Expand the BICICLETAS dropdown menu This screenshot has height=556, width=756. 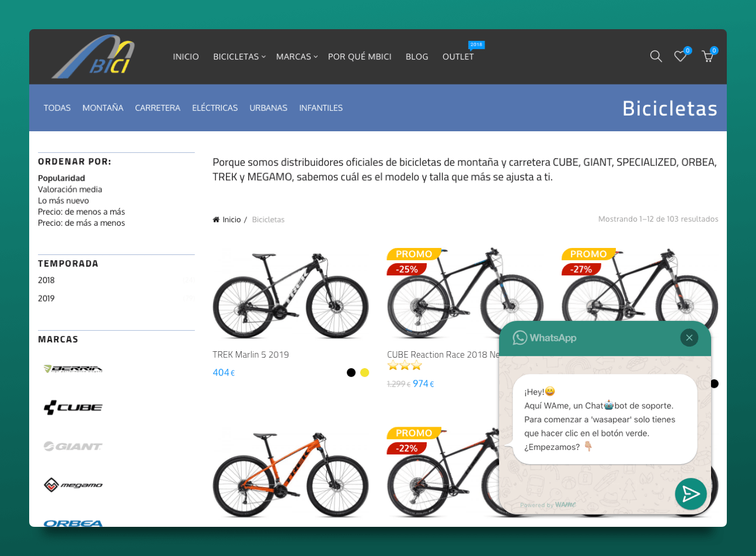point(239,57)
